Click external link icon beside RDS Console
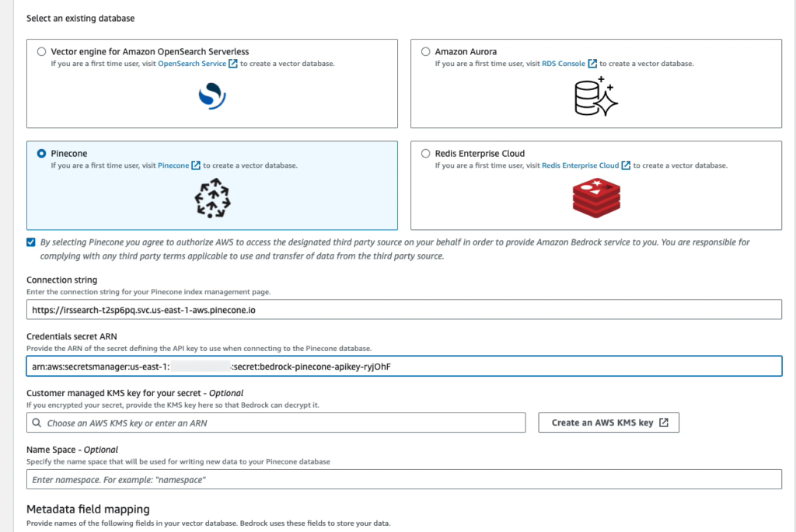The width and height of the screenshot is (796, 532). click(592, 64)
